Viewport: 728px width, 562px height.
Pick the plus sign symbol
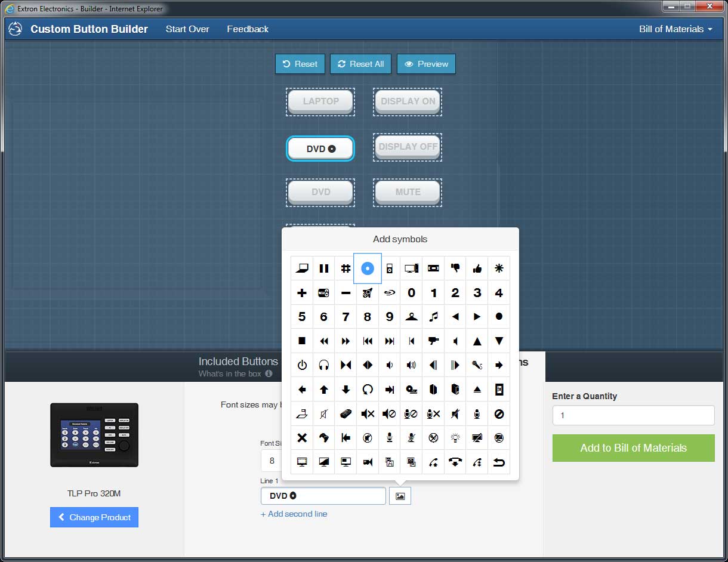click(302, 293)
